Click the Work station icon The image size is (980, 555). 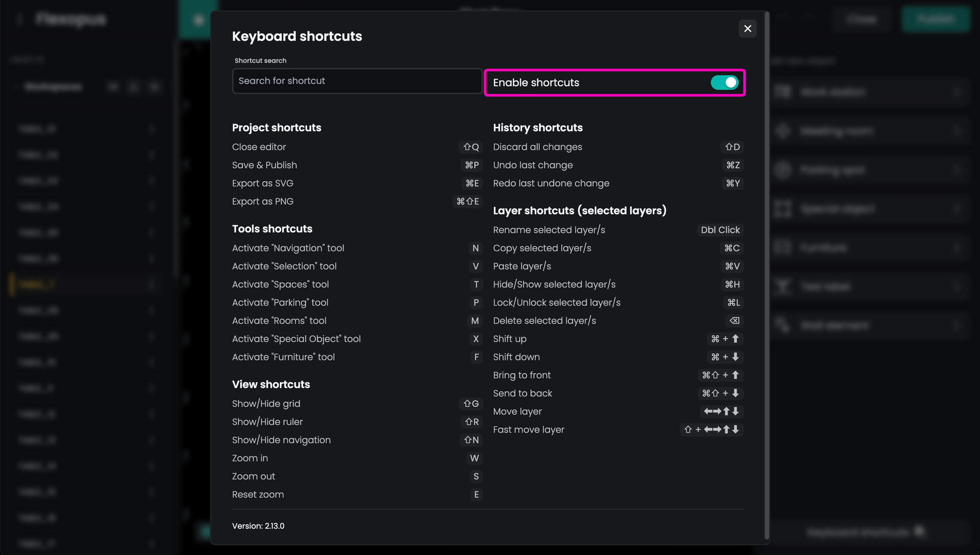(x=783, y=92)
